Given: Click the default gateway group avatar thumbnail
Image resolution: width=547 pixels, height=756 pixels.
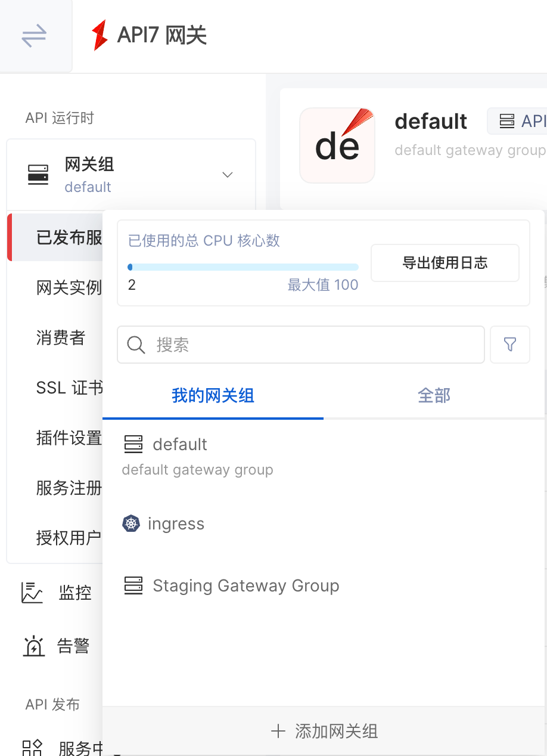Looking at the screenshot, I should (x=337, y=145).
